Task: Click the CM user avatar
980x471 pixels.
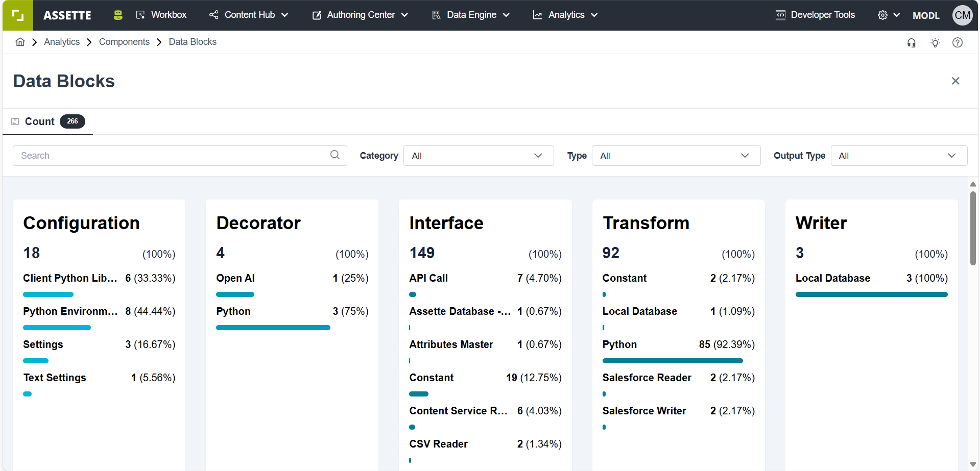Action: pyautogui.click(x=963, y=15)
